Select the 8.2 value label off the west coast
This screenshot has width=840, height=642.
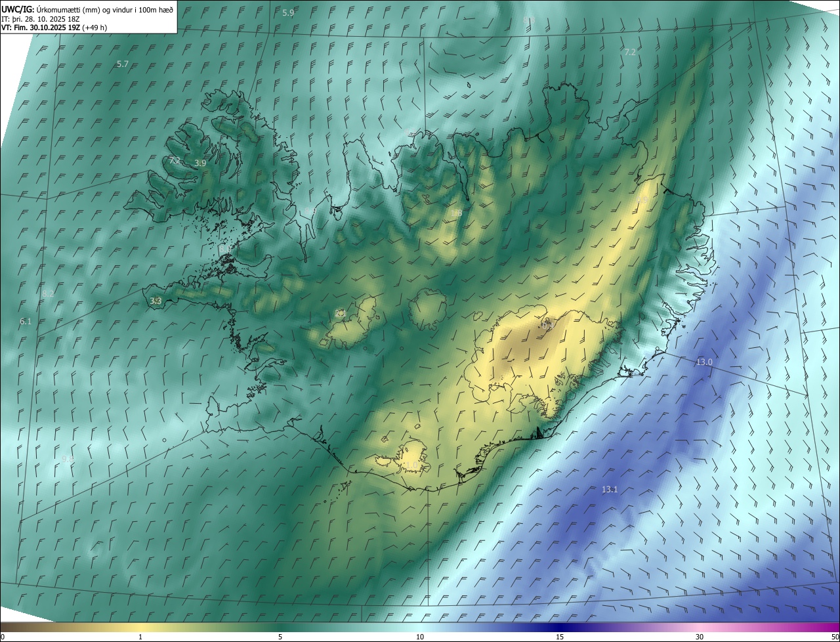coord(48,293)
